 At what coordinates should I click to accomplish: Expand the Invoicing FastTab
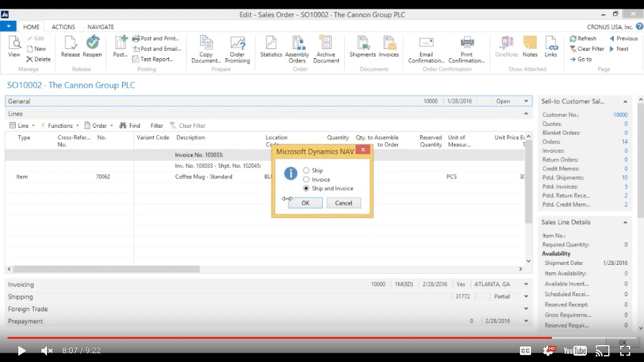pos(526,284)
